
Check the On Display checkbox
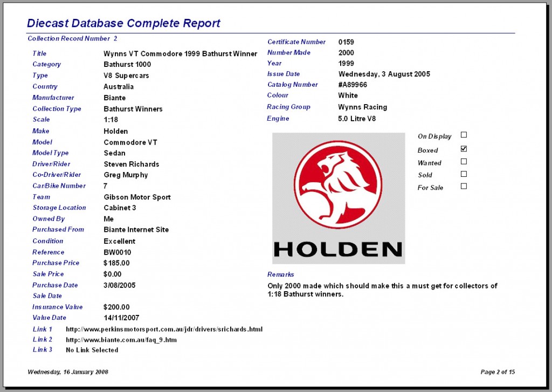[464, 135]
